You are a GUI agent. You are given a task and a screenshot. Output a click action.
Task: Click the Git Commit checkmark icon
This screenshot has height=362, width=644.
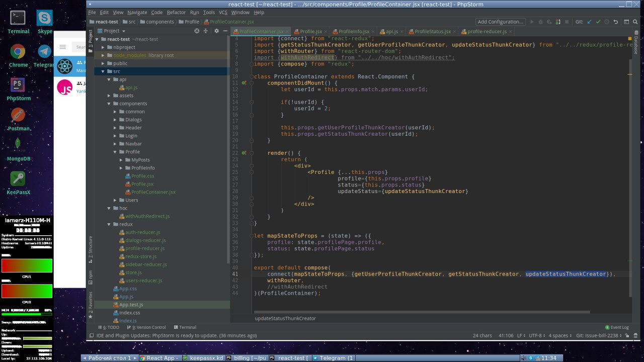tap(598, 22)
